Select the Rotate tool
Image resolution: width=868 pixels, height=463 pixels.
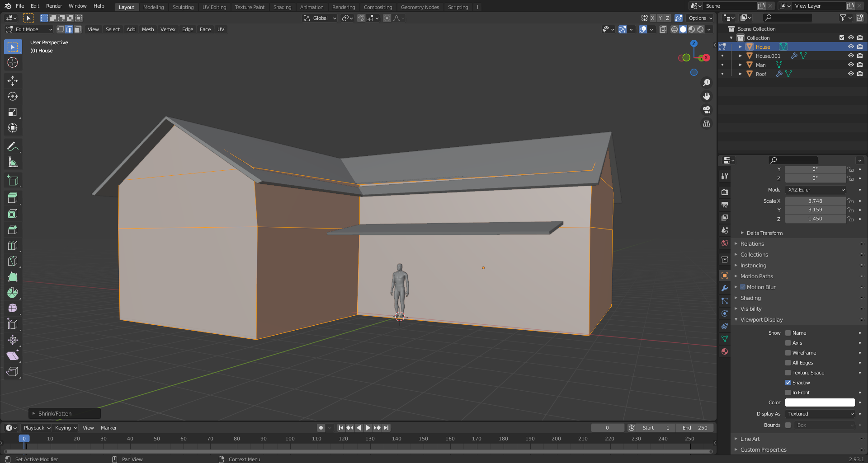coord(13,97)
